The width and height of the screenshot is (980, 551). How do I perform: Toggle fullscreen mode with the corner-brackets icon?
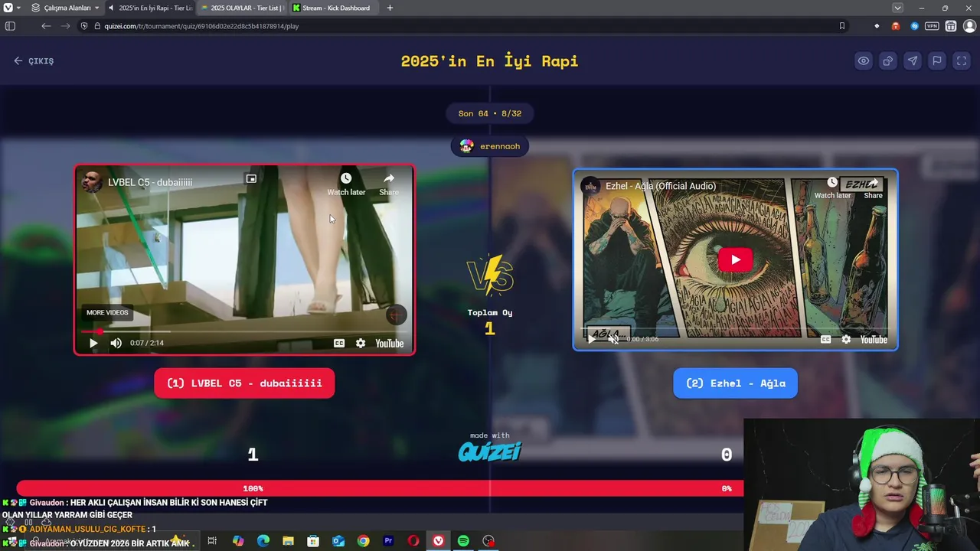pos(962,61)
